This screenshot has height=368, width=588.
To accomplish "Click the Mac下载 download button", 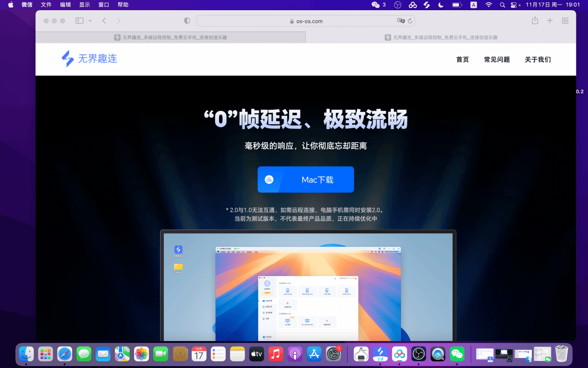I will (305, 179).
